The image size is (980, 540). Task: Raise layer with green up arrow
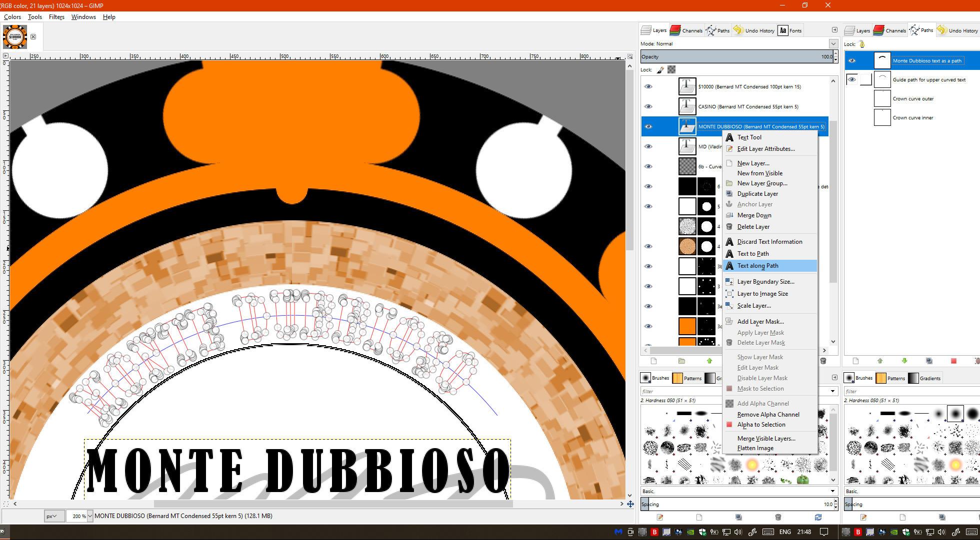[709, 361]
